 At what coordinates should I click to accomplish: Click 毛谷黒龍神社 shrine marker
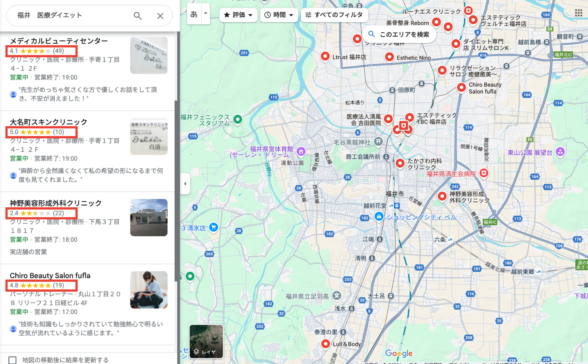(378, 141)
